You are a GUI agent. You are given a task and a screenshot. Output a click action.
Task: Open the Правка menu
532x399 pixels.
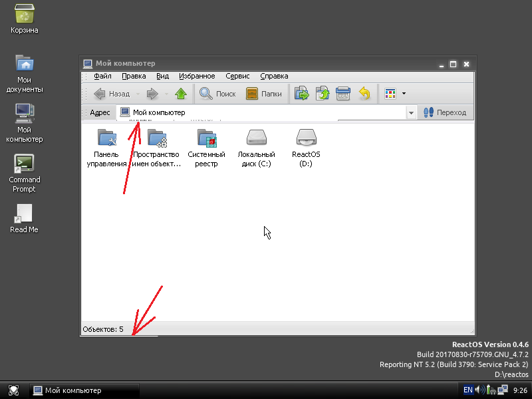tap(134, 76)
